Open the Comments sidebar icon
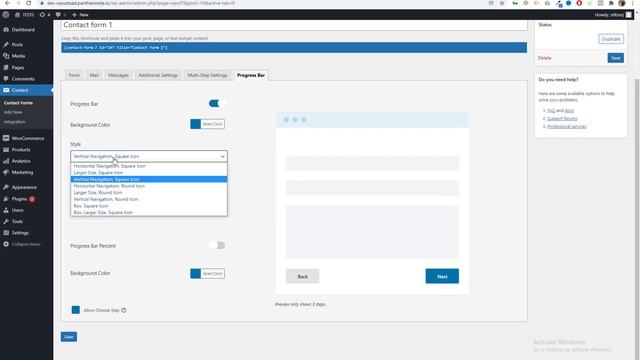640x360 pixels. click(x=6, y=79)
